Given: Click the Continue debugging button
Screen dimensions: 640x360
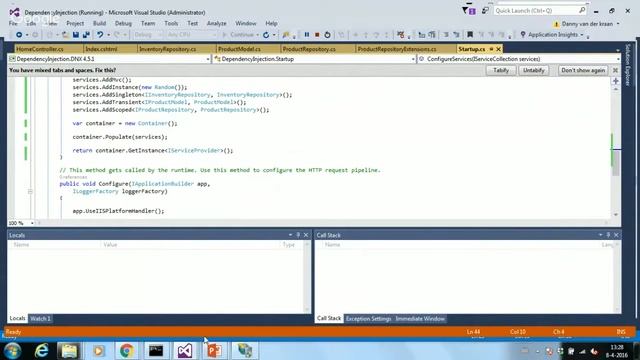Looking at the screenshot, I should point(238,35).
